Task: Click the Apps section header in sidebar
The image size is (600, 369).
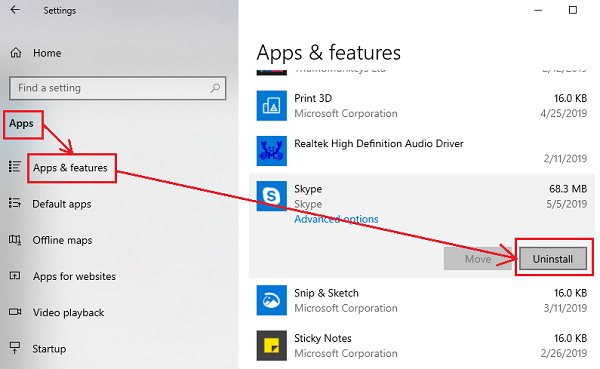Action: [x=21, y=124]
